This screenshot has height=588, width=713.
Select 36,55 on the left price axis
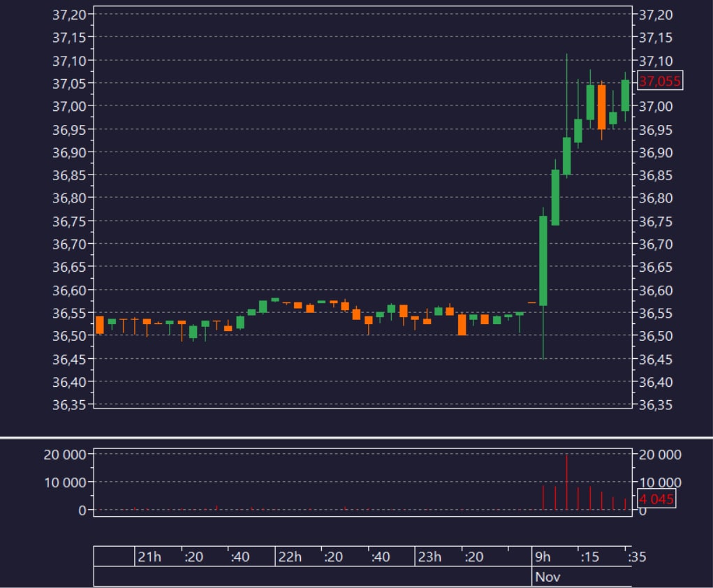(69, 314)
